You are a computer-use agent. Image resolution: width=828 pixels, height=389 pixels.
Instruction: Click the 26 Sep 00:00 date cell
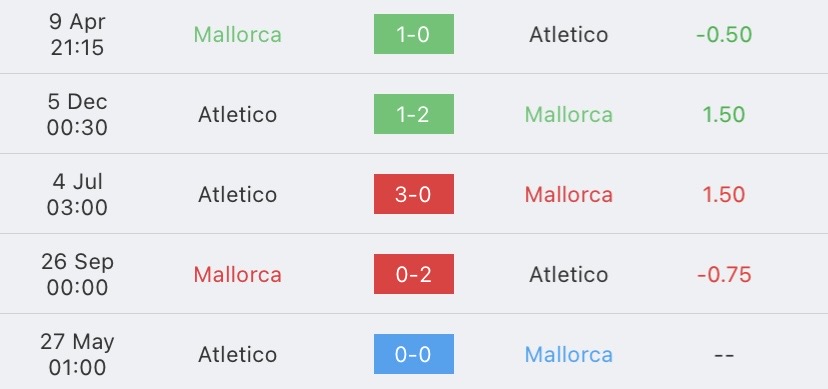point(78,274)
